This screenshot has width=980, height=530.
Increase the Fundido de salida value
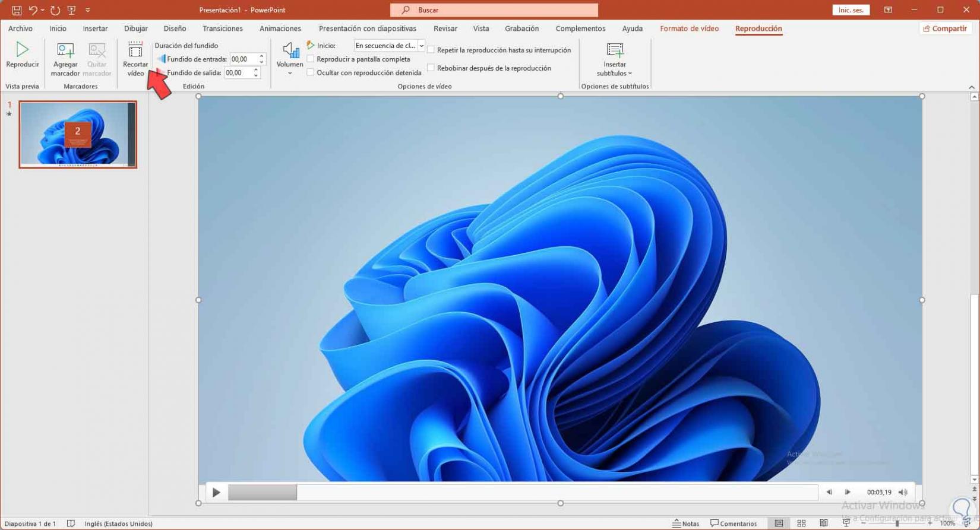(256, 70)
